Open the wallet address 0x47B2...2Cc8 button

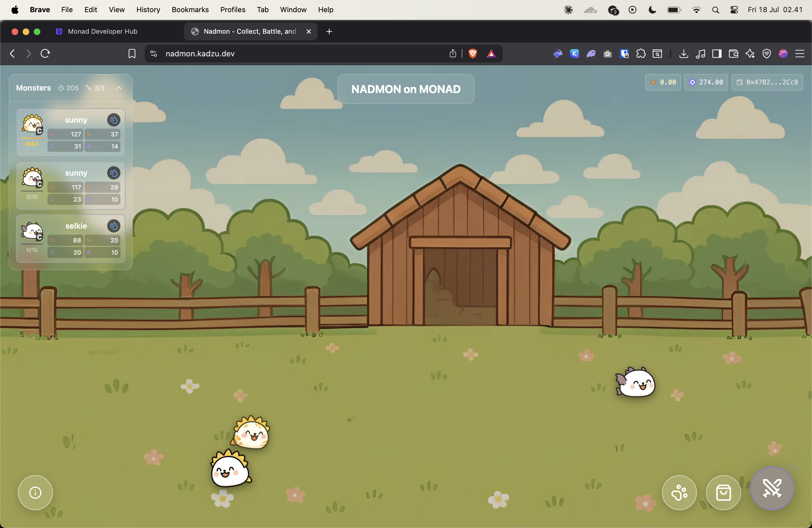tap(767, 82)
